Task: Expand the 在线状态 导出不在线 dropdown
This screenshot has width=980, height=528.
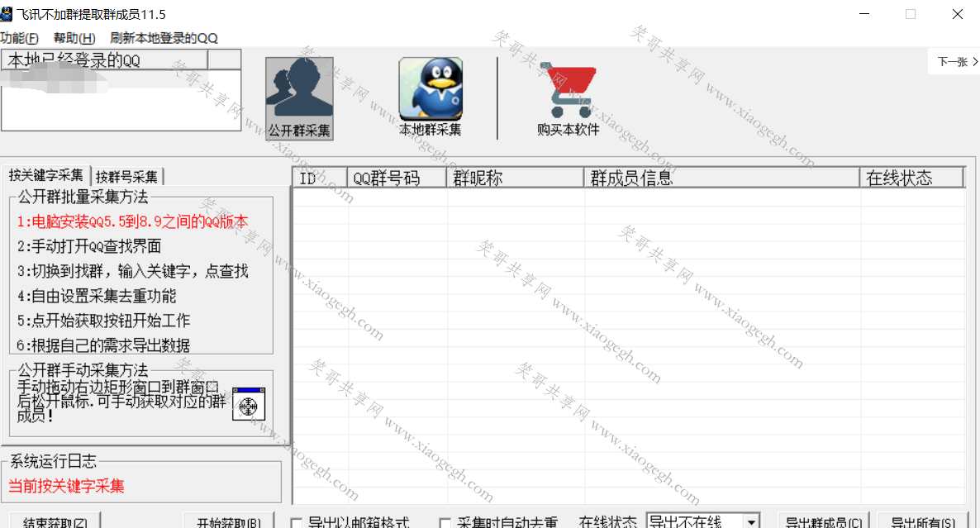Action: pyautogui.click(x=752, y=521)
